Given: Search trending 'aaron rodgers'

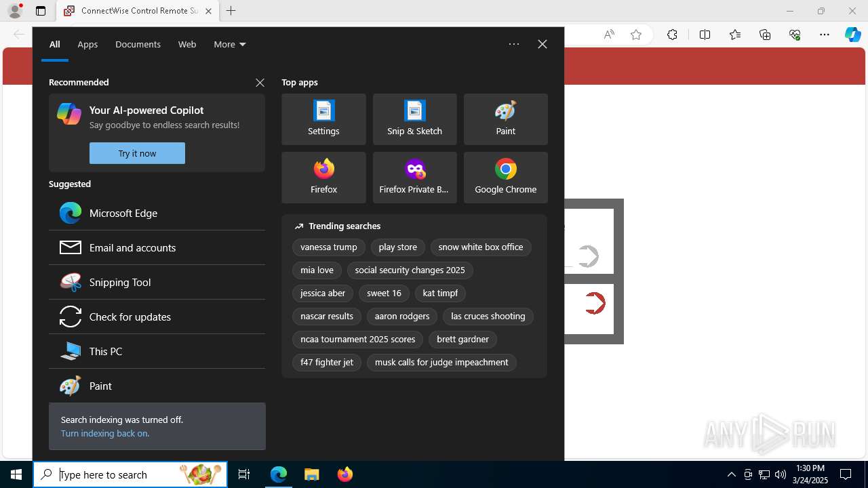Looking at the screenshot, I should click(x=402, y=317).
